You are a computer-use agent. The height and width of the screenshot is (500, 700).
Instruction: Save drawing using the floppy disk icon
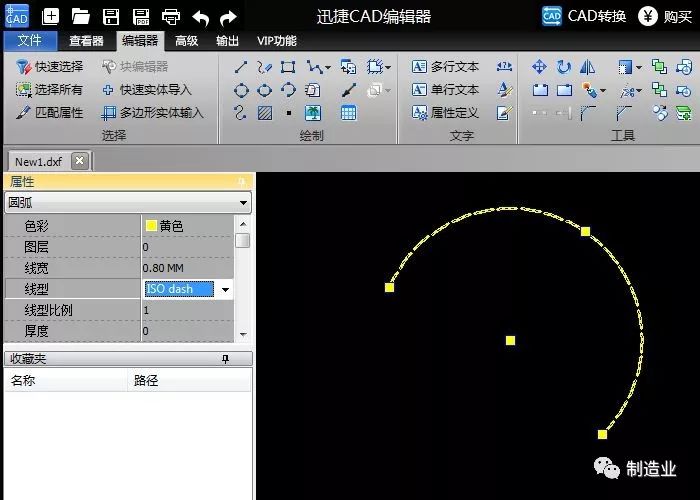(111, 17)
